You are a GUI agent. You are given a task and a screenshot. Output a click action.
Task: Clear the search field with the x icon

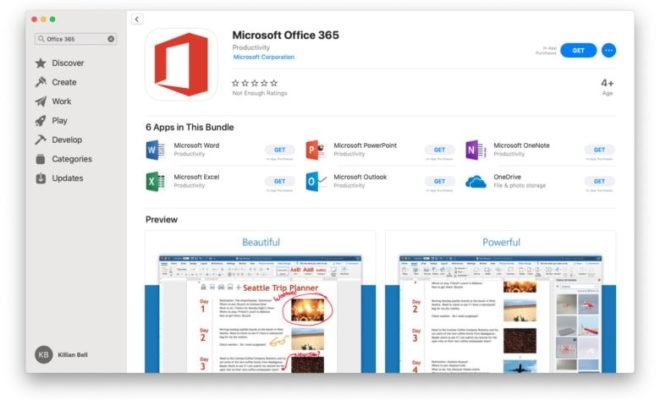(111, 39)
